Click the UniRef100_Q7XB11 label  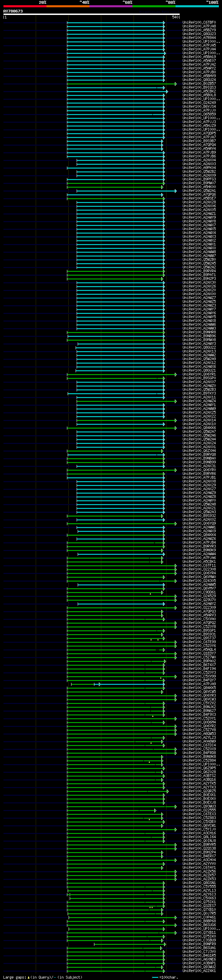pos(199,932)
